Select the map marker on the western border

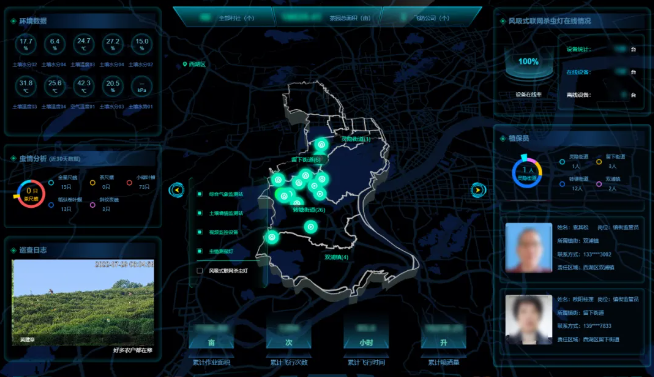pos(272,237)
